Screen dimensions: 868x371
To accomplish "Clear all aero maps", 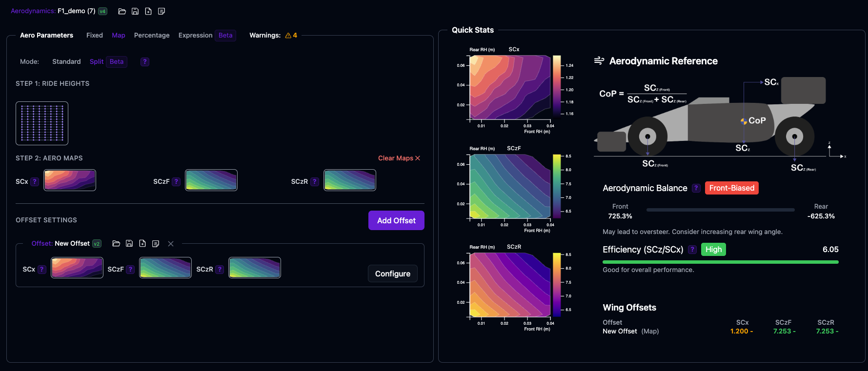I will (x=399, y=158).
